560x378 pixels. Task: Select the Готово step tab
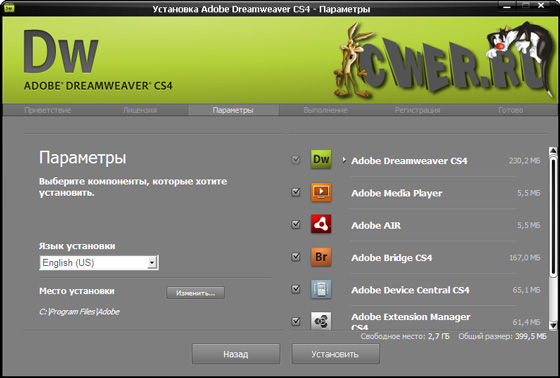(x=511, y=110)
